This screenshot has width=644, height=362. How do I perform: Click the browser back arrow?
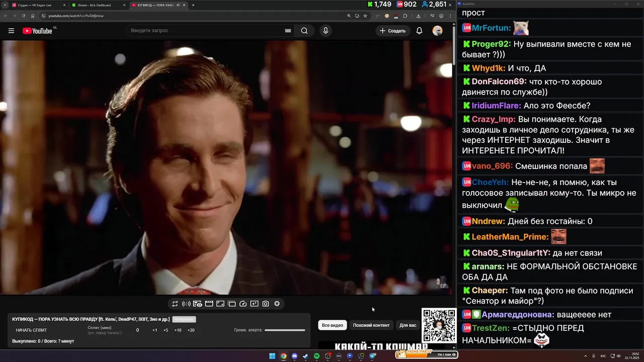pos(5,16)
